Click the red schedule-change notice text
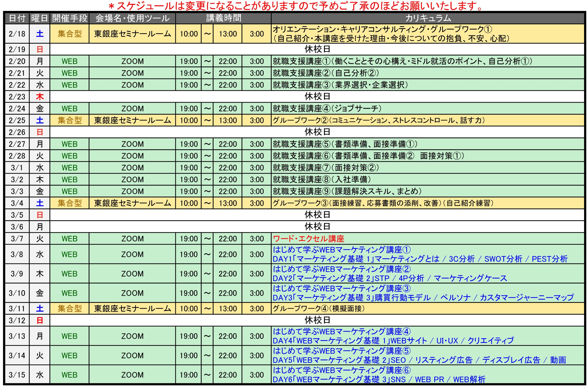Screen dimensions: 588x389 [x=295, y=6]
